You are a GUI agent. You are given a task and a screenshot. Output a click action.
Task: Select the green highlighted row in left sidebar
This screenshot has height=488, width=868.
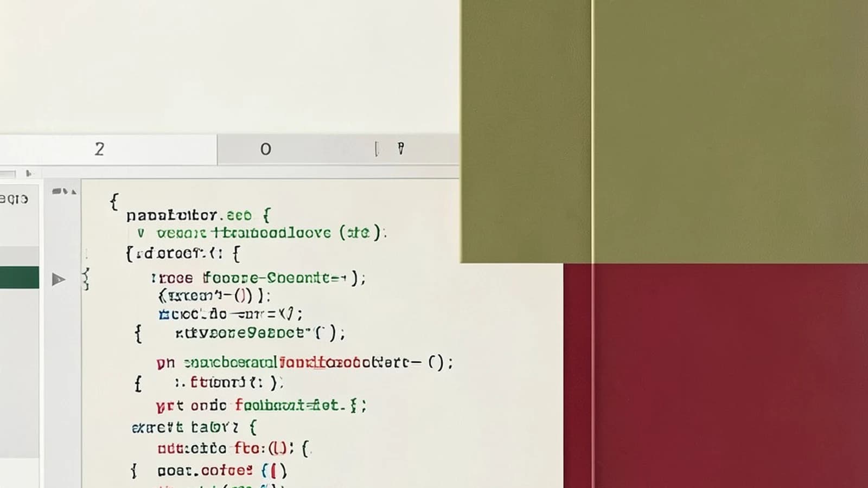(x=20, y=277)
